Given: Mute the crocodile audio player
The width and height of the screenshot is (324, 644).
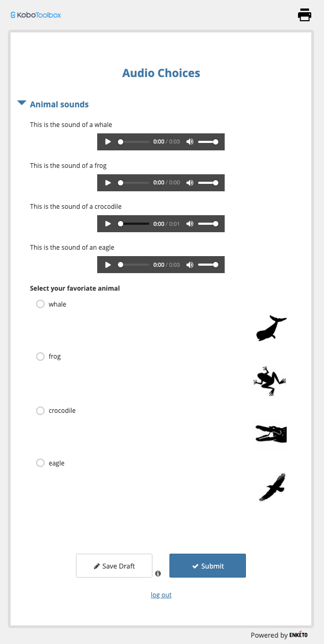Looking at the screenshot, I should click(x=190, y=224).
